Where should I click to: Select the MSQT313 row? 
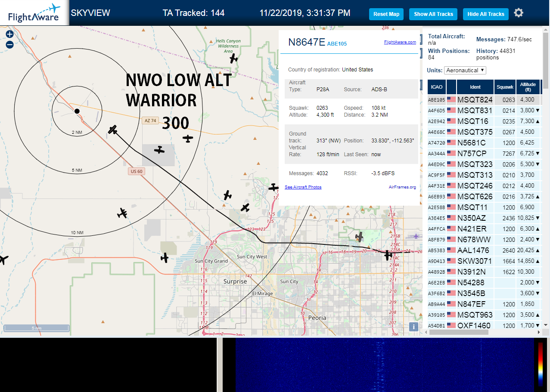click(484, 175)
